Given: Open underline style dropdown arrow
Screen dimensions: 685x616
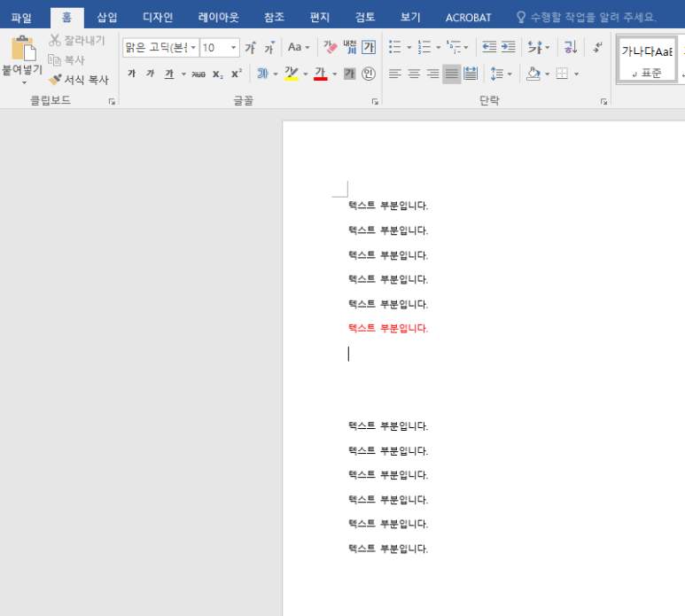Looking at the screenshot, I should tap(183, 74).
